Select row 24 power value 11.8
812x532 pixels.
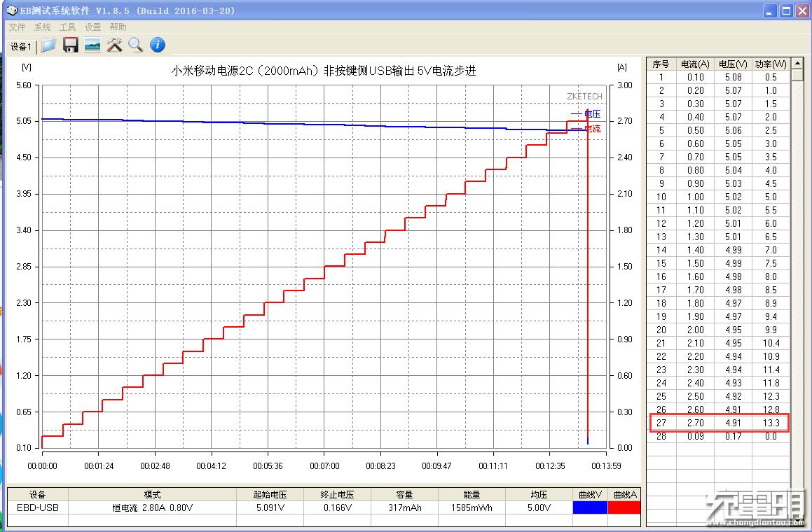pos(771,383)
